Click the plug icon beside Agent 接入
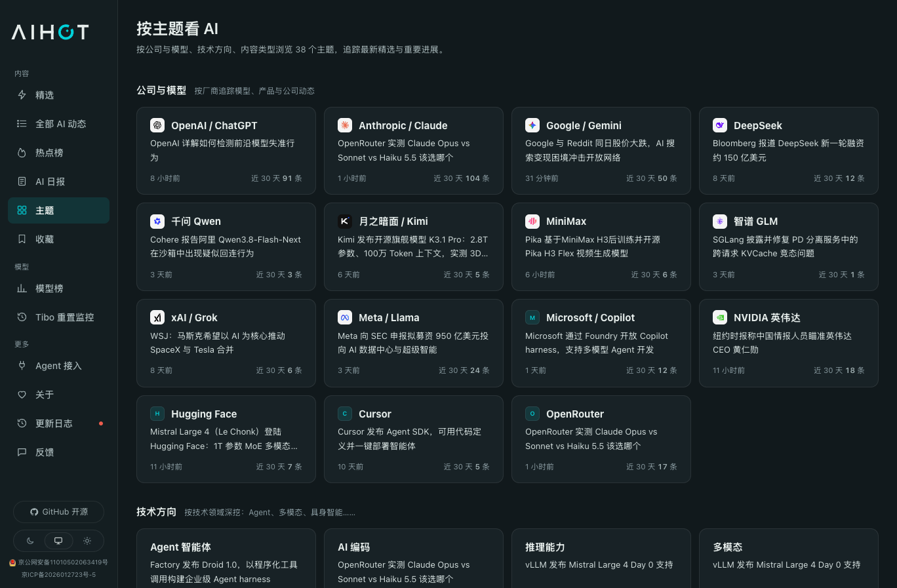This screenshot has height=588, width=897. [22, 366]
